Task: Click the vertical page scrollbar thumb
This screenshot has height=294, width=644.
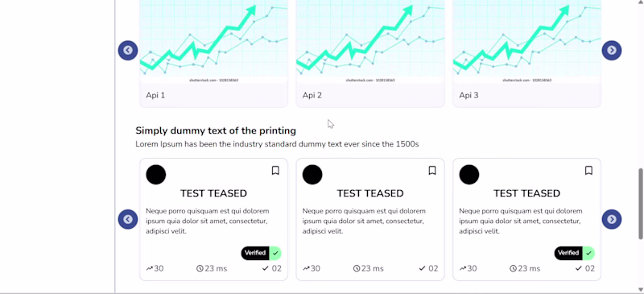Action: tap(640, 204)
